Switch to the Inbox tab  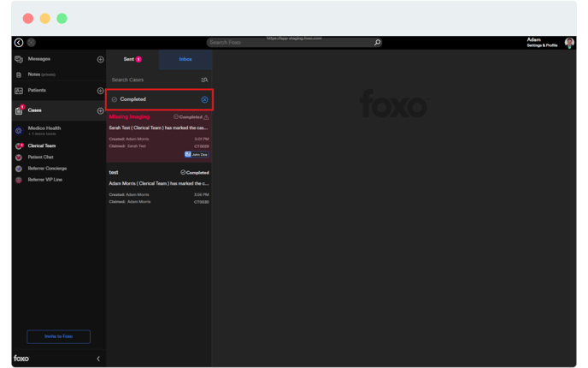185,59
